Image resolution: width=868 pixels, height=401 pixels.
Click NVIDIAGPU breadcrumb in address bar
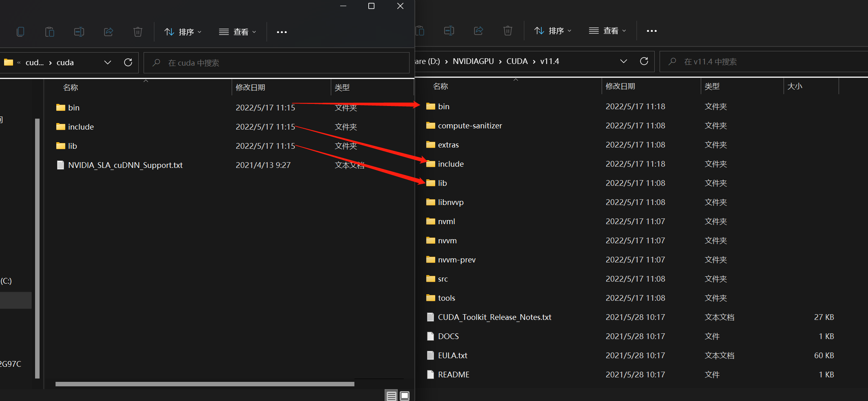point(473,61)
